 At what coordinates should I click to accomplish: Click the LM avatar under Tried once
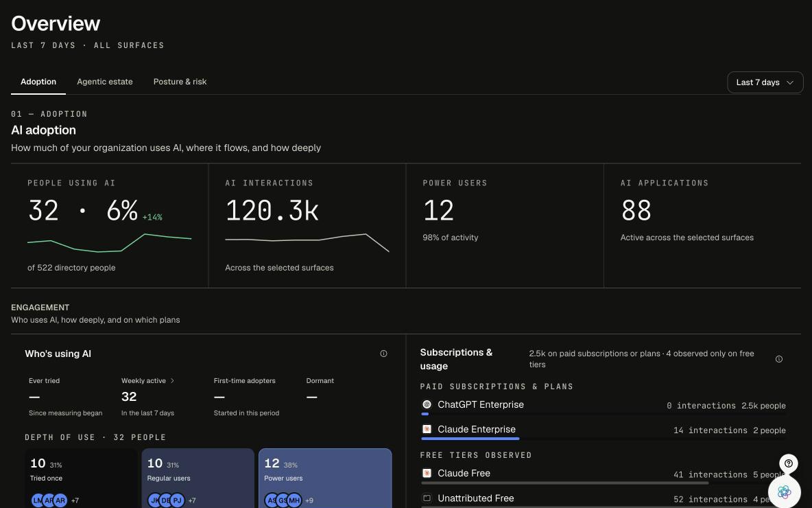click(x=38, y=500)
